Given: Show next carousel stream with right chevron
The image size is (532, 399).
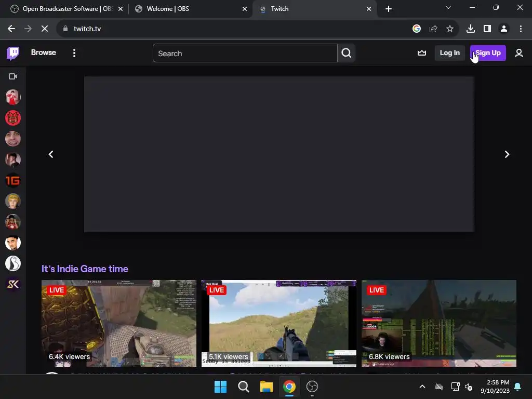Looking at the screenshot, I should (x=507, y=154).
